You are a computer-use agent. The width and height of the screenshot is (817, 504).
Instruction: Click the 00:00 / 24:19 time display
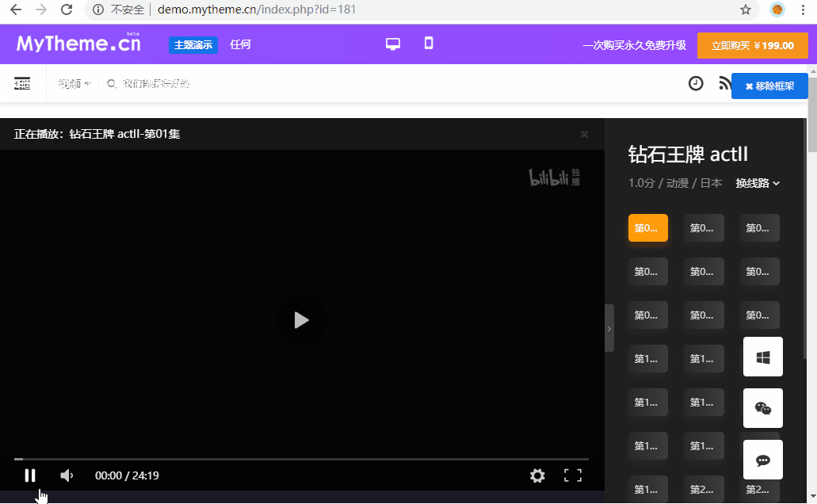click(x=127, y=475)
